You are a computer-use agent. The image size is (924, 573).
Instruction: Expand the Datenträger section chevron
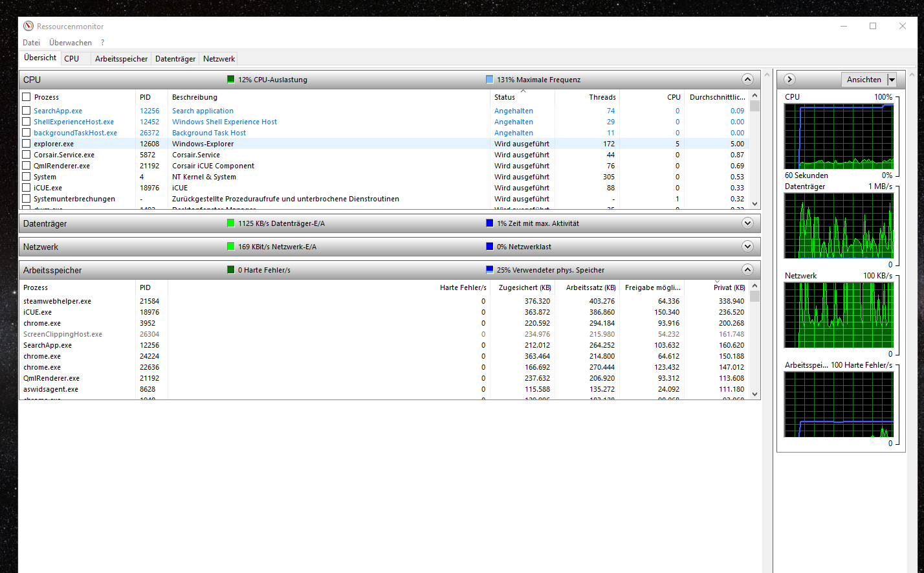coord(747,223)
